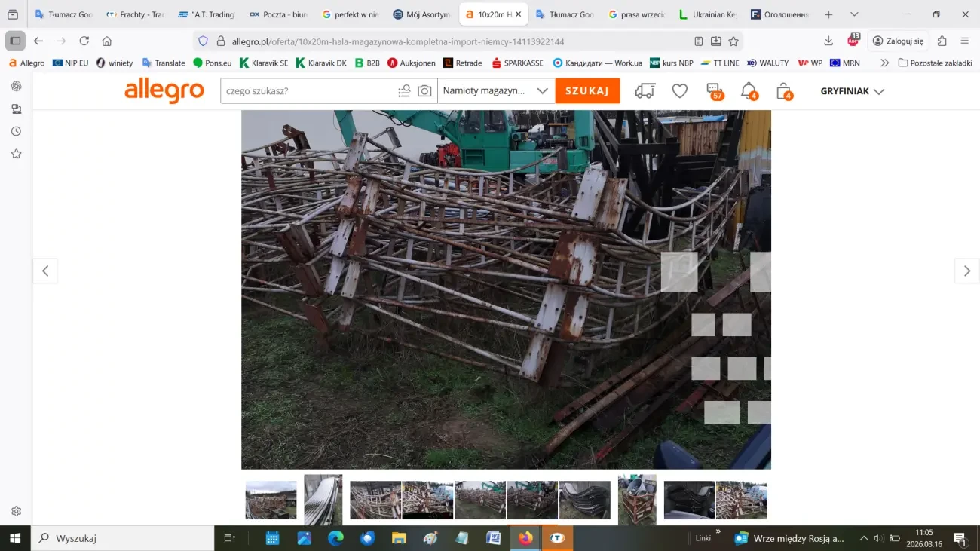Open Firefox downloads arrow icon

[828, 41]
